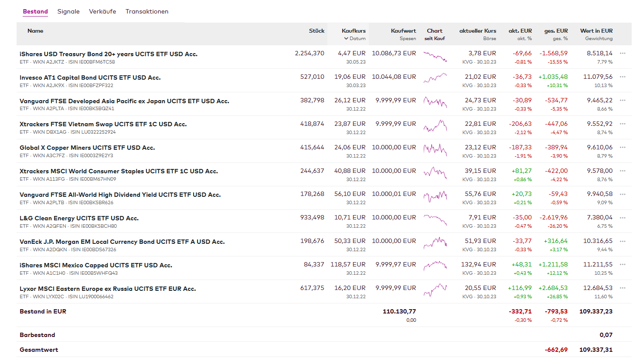Open three-dot menu for Xtrackers FTSE Vietnam Swap
This screenshot has width=633, height=364.
point(622,124)
